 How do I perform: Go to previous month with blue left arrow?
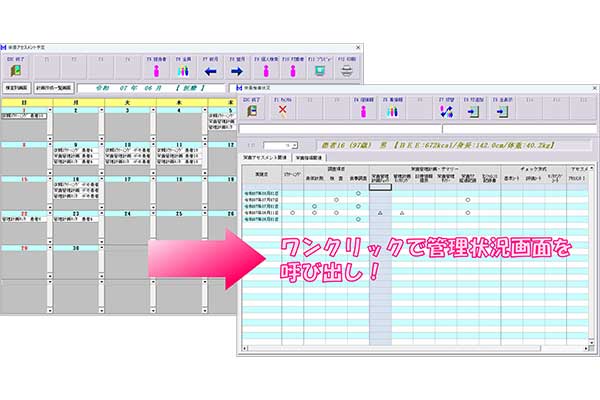211,70
